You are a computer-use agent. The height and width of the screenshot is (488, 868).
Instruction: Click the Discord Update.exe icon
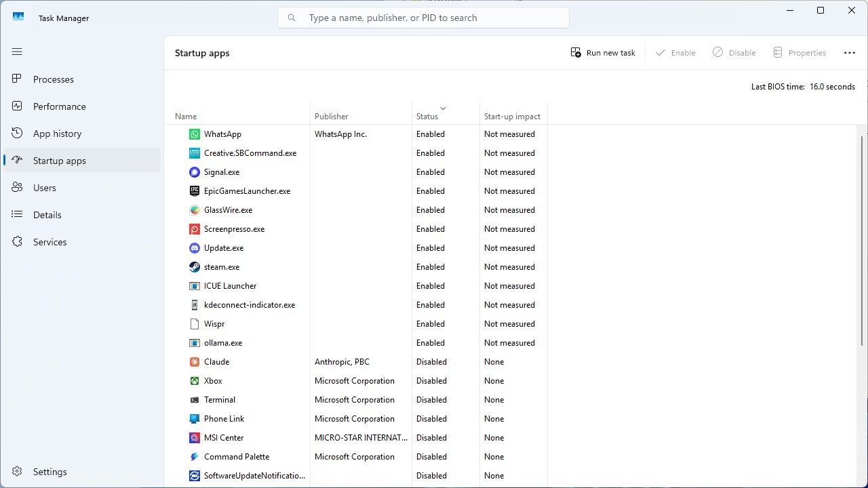195,248
